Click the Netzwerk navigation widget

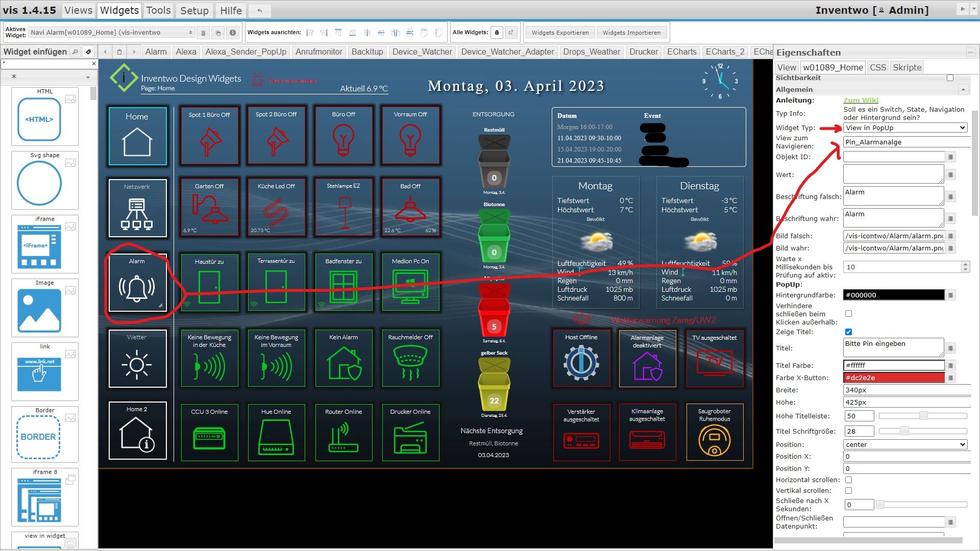click(137, 208)
